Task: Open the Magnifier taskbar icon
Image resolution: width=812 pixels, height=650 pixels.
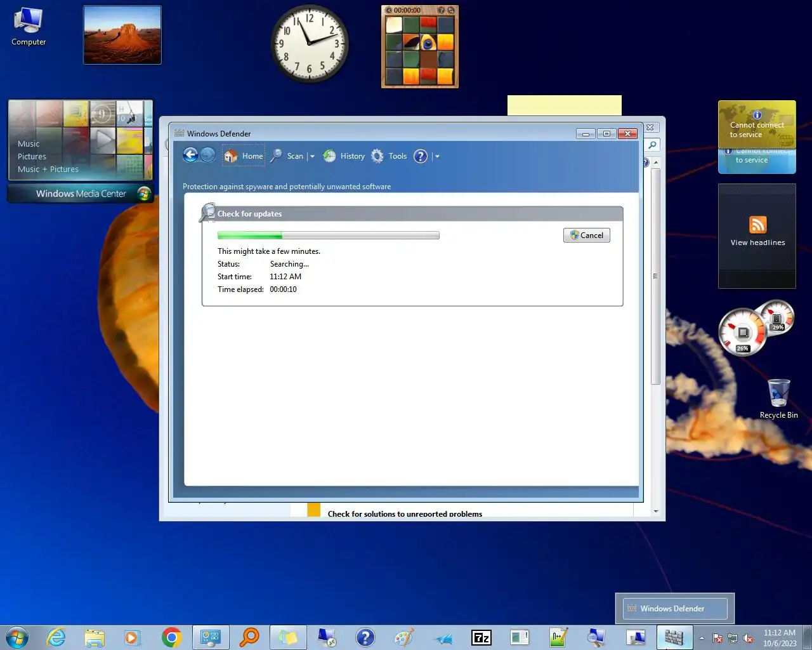Action: tap(597, 637)
